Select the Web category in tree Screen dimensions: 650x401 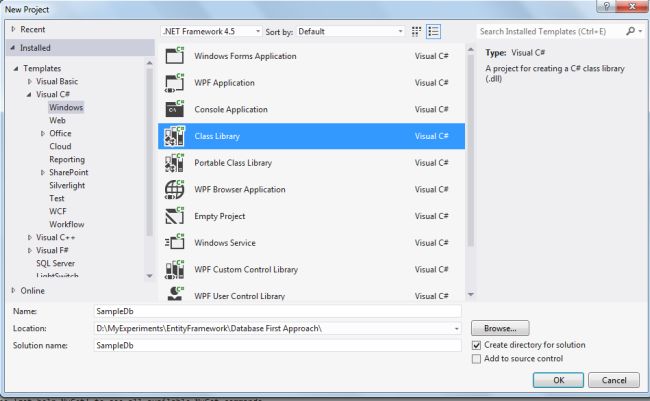point(57,120)
